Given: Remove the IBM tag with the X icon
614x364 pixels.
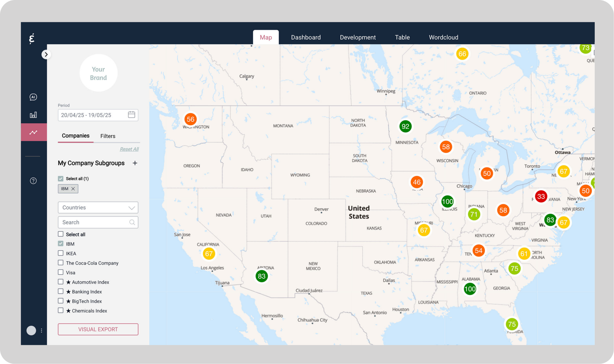Looking at the screenshot, I should [x=73, y=189].
